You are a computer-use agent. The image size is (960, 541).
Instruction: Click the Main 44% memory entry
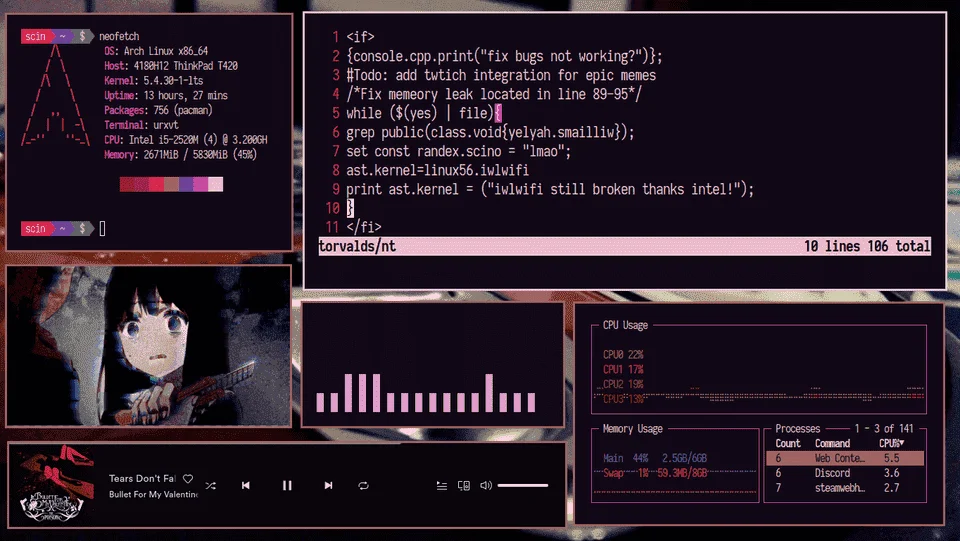(x=654, y=458)
